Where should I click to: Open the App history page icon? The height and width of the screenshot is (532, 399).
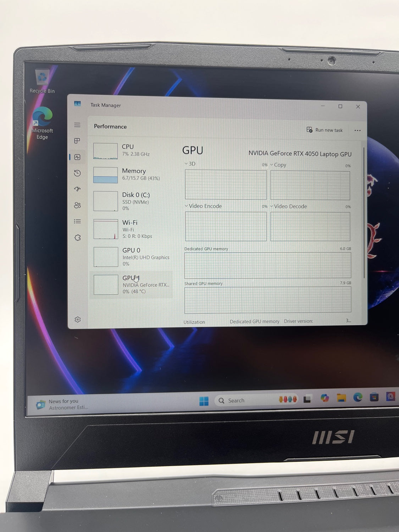77,173
